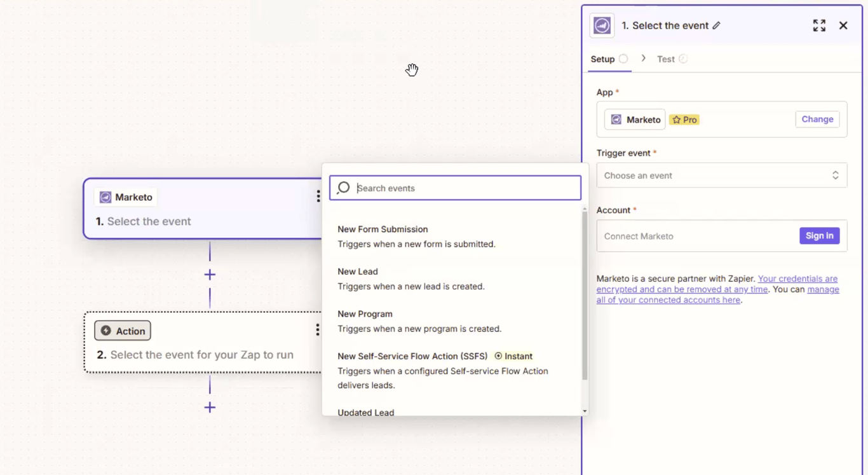Click the "Triggers when a new program is created." text

pos(419,329)
